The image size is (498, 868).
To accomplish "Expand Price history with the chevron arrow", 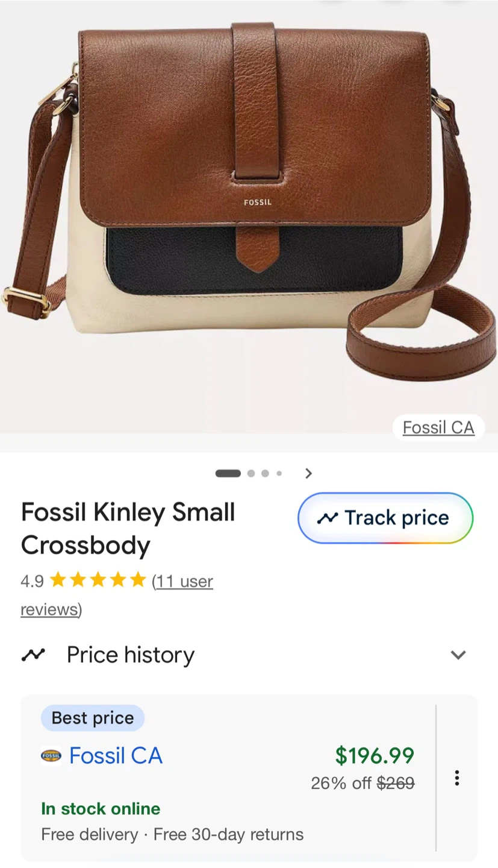I will 458,655.
